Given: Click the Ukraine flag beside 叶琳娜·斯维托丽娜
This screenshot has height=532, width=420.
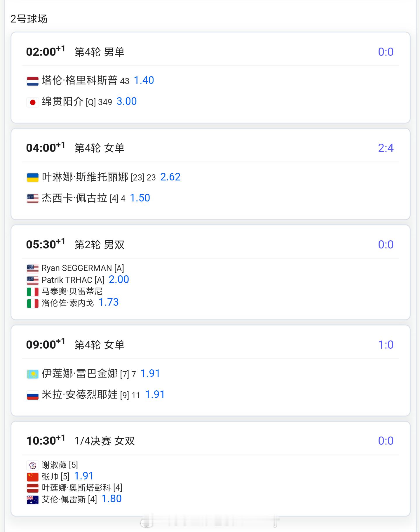Looking at the screenshot, I should point(33,178).
